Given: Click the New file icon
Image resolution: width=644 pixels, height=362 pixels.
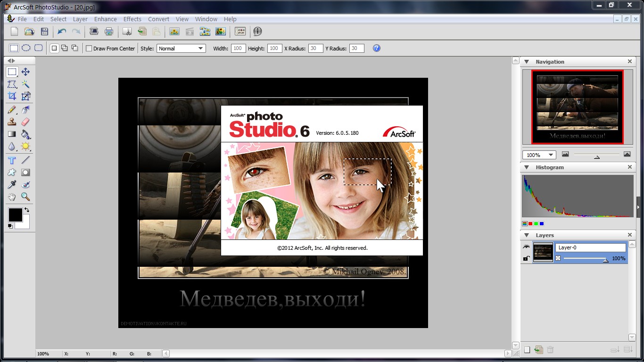Looking at the screenshot, I should point(14,32).
